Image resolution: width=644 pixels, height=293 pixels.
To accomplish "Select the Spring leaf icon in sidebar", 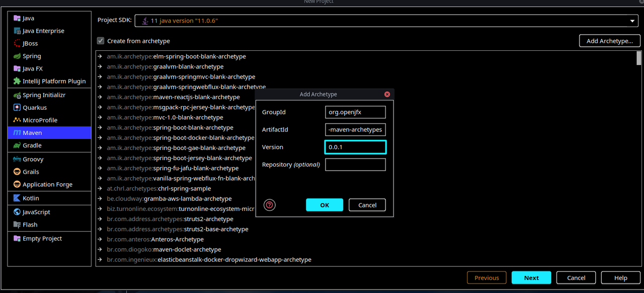I will pyautogui.click(x=17, y=56).
